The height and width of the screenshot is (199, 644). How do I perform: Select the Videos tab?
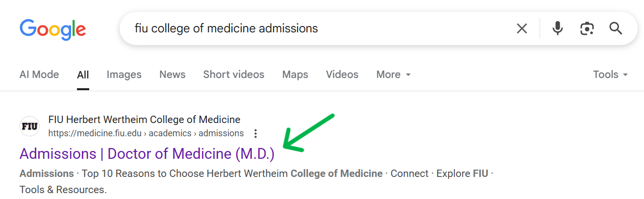pyautogui.click(x=342, y=75)
